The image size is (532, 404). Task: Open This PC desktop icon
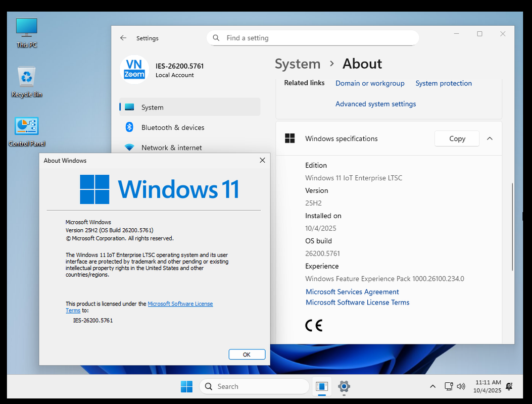pyautogui.click(x=26, y=32)
